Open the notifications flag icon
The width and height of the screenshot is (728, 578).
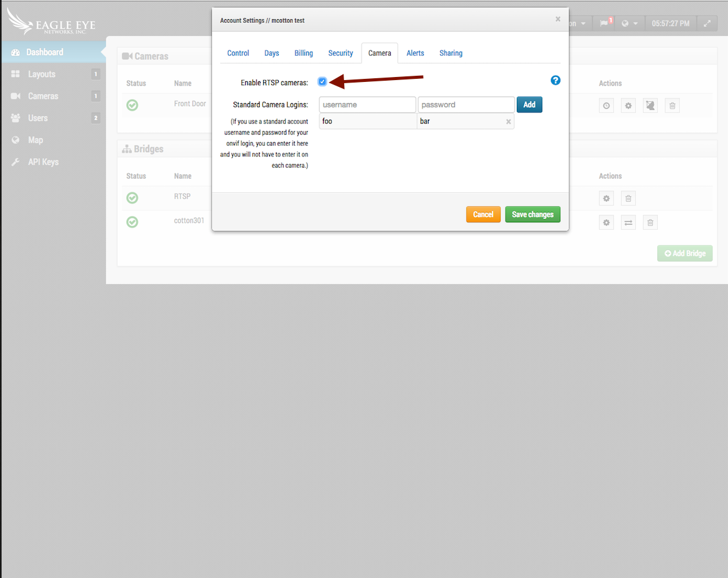pyautogui.click(x=605, y=24)
